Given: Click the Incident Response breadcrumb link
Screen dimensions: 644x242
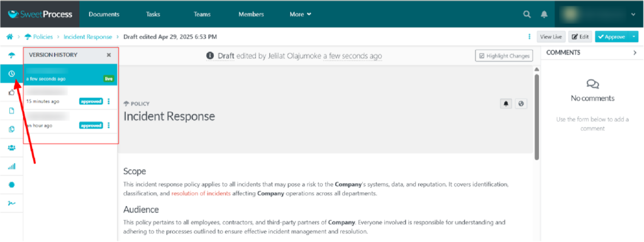Looking at the screenshot, I should point(87,37).
